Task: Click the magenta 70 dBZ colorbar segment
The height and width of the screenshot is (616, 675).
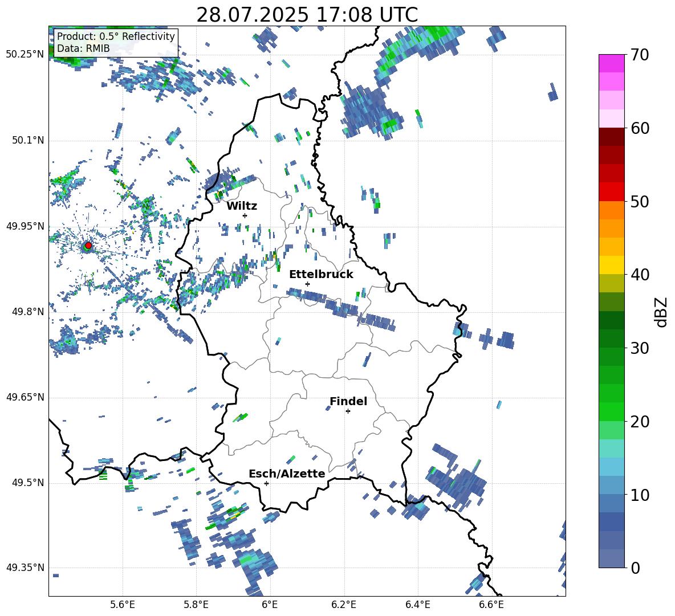Action: coord(611,63)
